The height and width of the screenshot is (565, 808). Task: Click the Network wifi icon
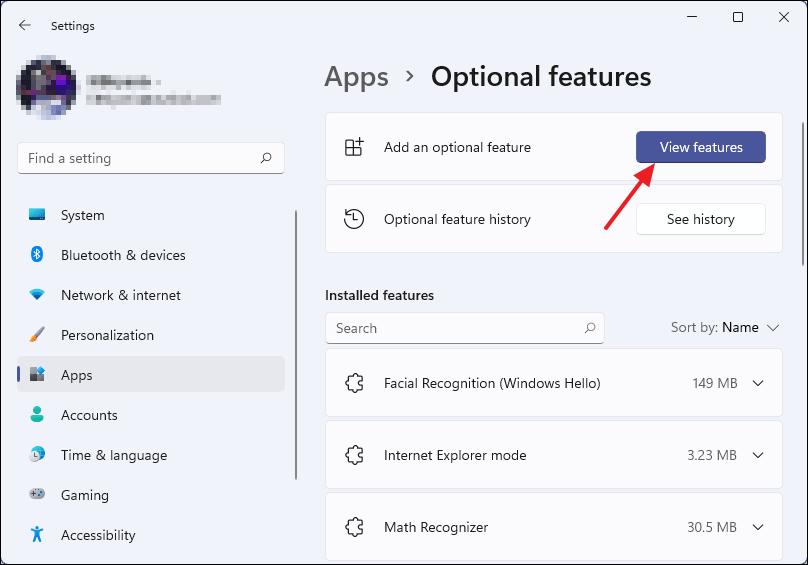37,295
